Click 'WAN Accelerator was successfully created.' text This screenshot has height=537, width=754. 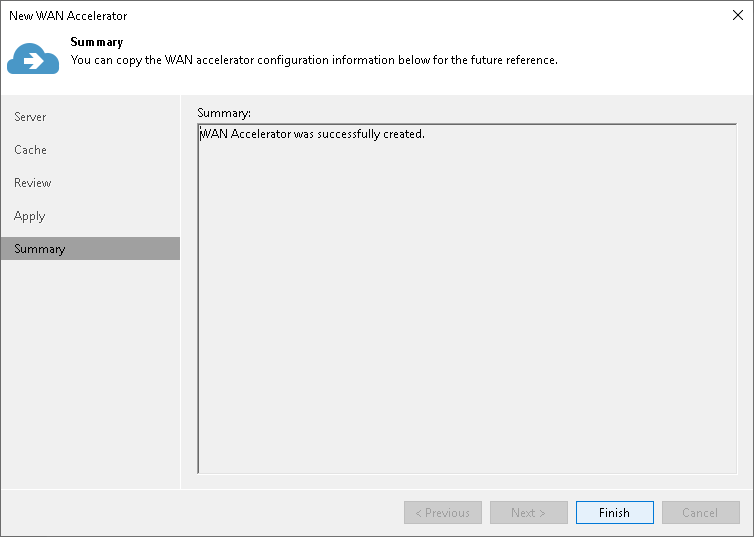coord(313,134)
